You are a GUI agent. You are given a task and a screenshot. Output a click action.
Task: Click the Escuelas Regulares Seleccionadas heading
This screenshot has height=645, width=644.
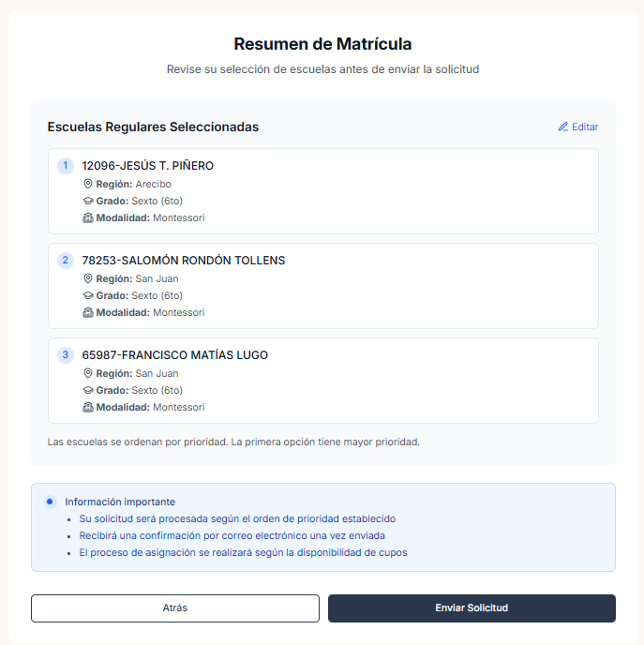coord(153,127)
